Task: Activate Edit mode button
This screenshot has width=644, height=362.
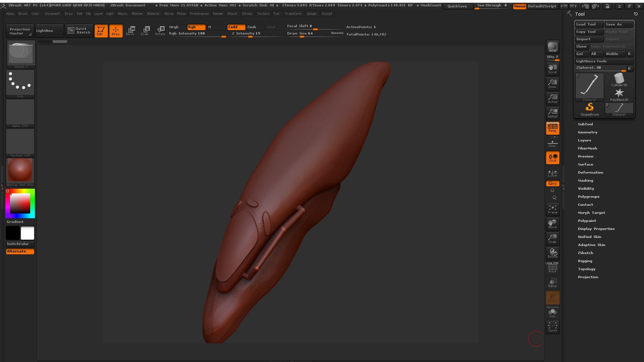Action: click(x=101, y=31)
